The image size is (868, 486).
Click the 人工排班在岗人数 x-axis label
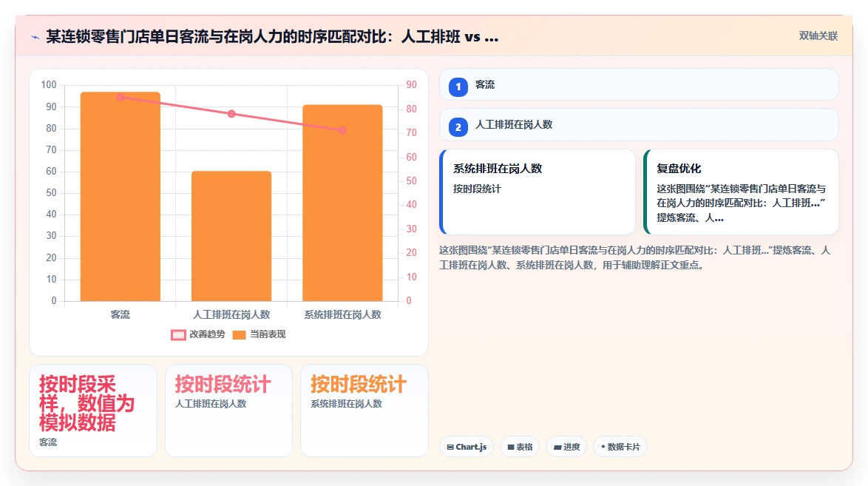pos(231,315)
